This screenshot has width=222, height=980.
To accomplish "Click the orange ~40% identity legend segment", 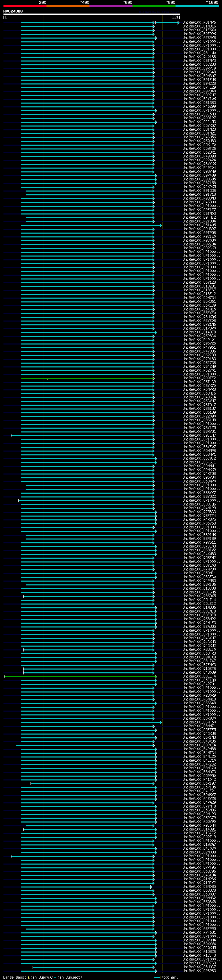I will click(x=68, y=6).
